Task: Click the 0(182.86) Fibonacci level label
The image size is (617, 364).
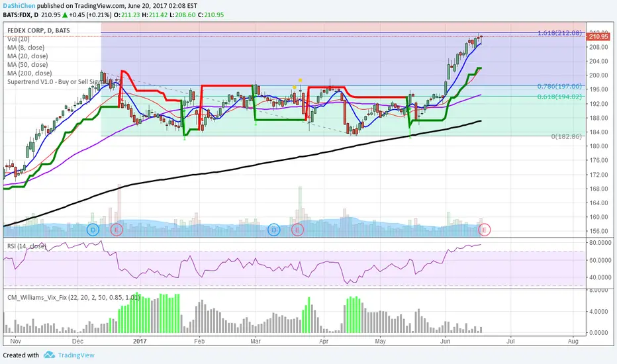Action: [x=566, y=136]
